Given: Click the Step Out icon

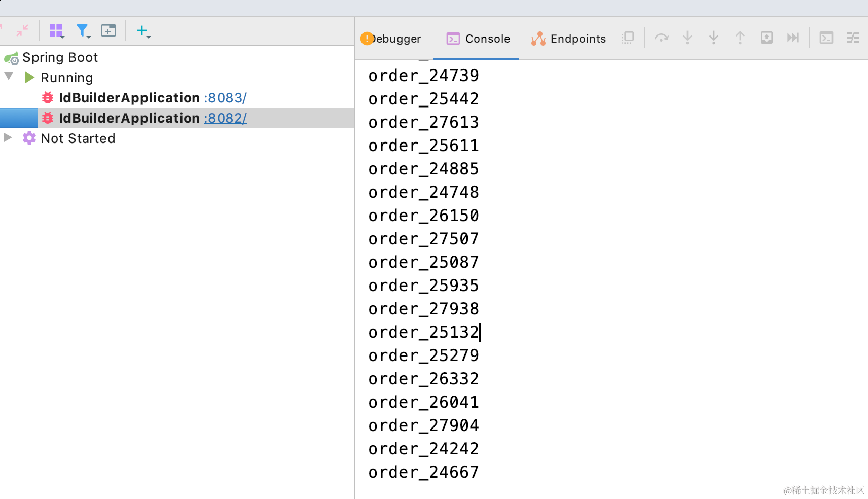Looking at the screenshot, I should tap(740, 38).
